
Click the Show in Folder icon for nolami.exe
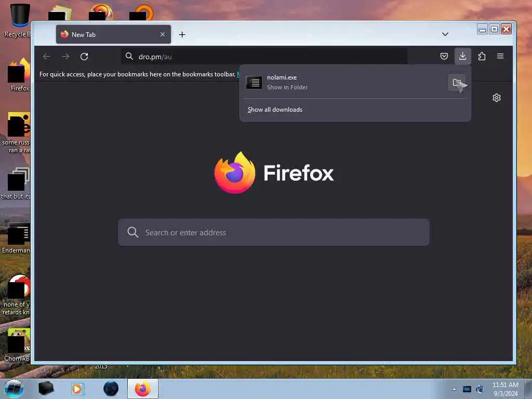tap(457, 83)
